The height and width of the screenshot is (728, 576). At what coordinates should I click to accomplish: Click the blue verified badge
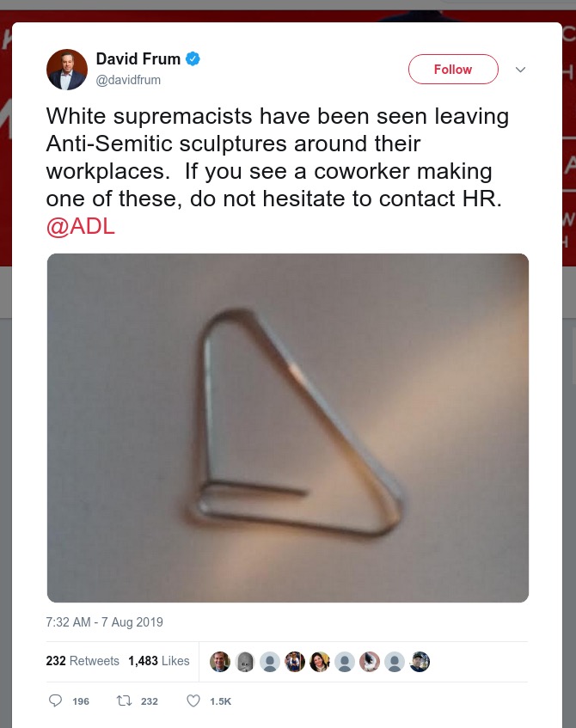[x=193, y=59]
